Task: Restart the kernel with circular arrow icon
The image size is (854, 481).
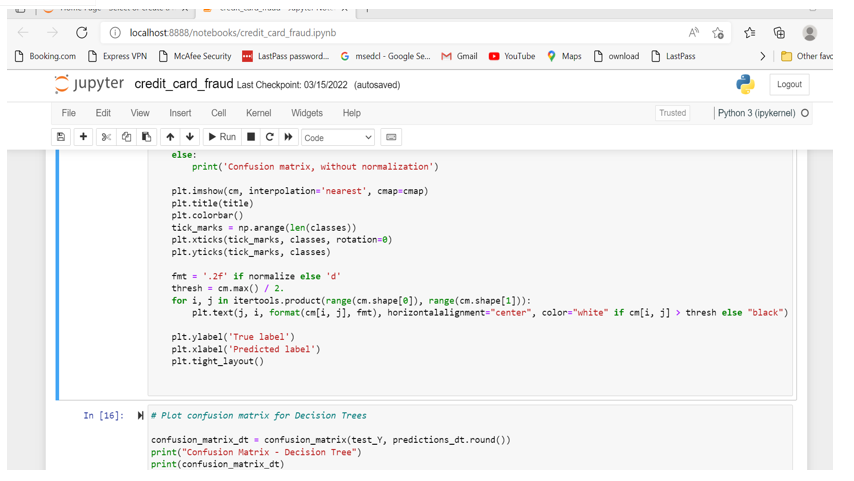Action: (270, 137)
